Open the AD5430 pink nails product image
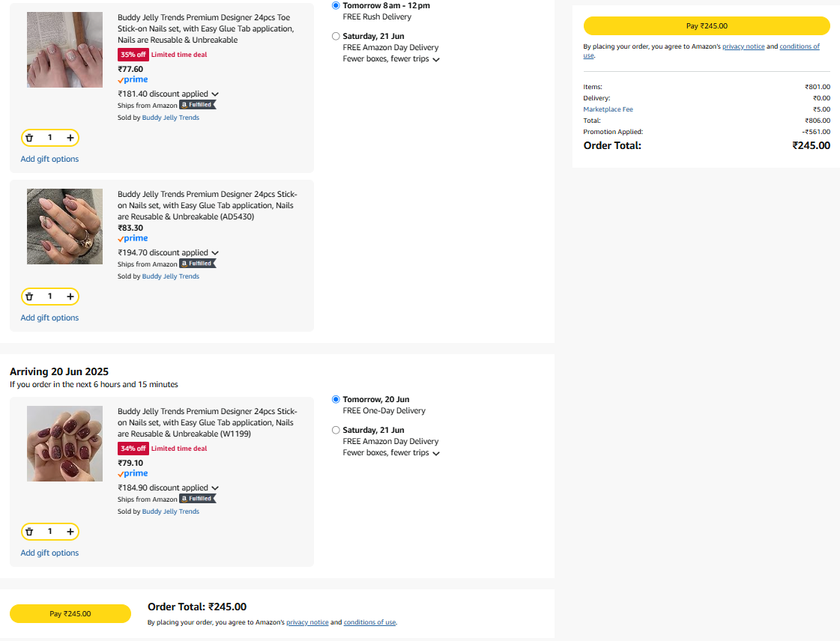This screenshot has width=840, height=641. [x=65, y=226]
